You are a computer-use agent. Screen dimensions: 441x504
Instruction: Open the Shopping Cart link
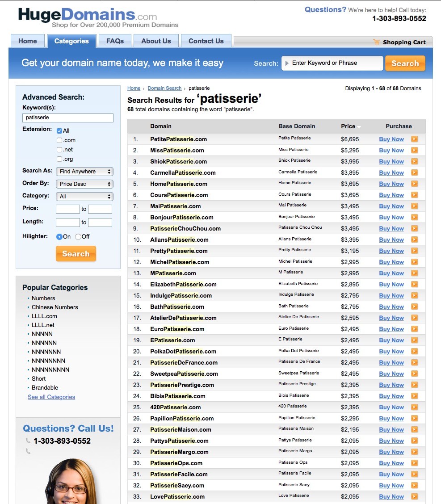point(404,42)
